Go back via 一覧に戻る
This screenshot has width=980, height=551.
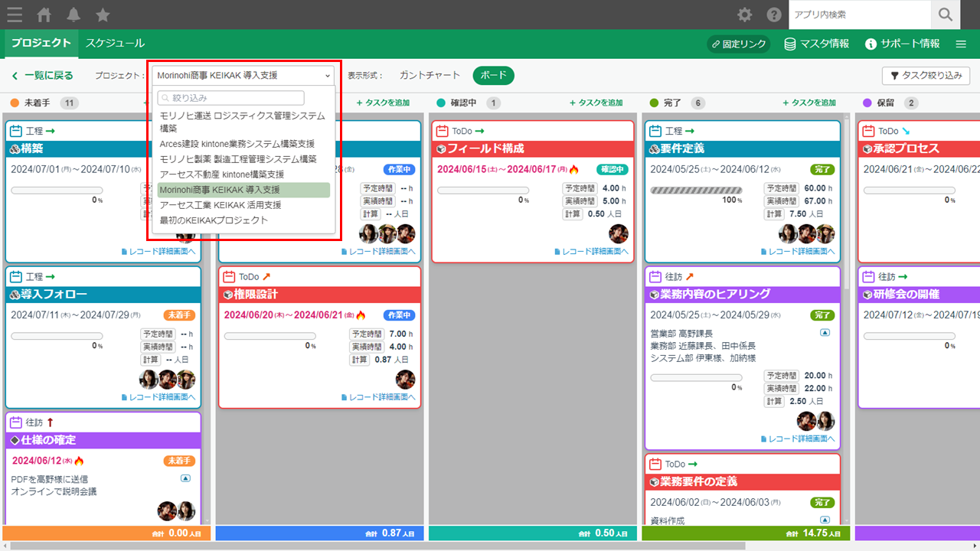[x=42, y=76]
